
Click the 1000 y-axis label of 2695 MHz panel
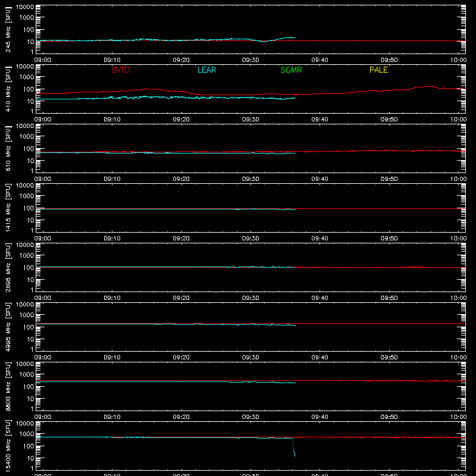pos(27,256)
